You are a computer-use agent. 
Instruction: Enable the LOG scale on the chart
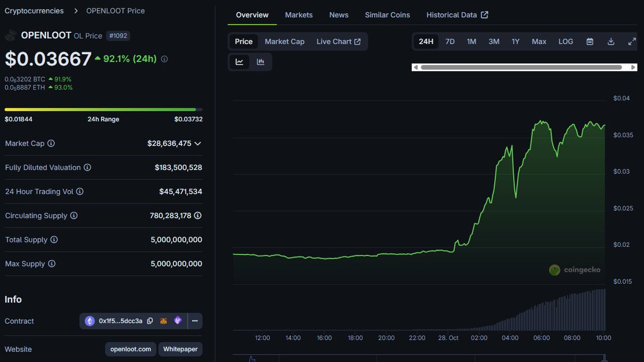tap(565, 41)
